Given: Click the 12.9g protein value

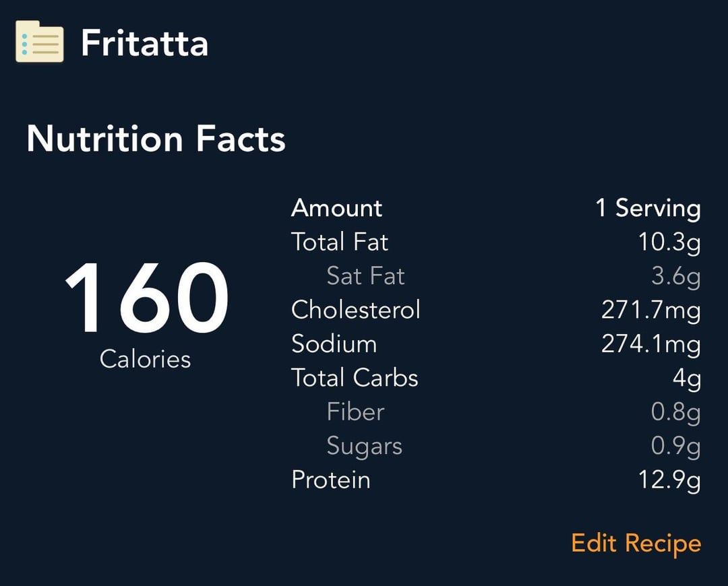Looking at the screenshot, I should coord(669,481).
